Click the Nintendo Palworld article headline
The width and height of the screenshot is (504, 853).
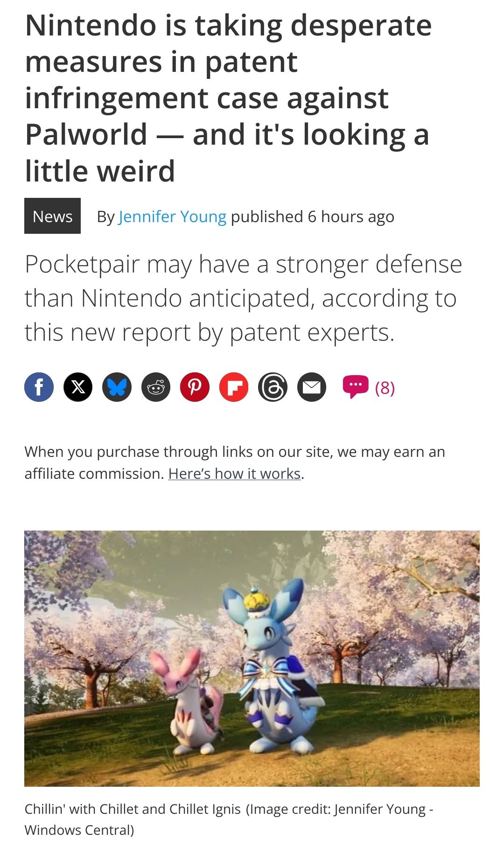228,98
